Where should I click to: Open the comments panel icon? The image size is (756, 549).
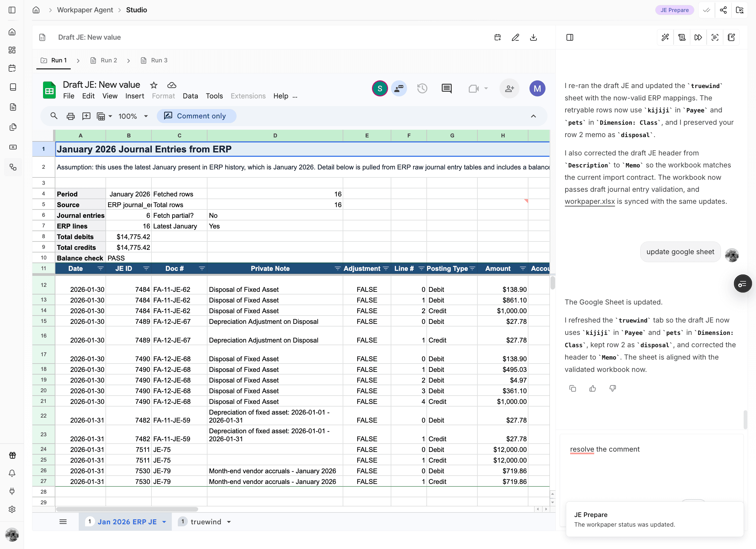446,88
